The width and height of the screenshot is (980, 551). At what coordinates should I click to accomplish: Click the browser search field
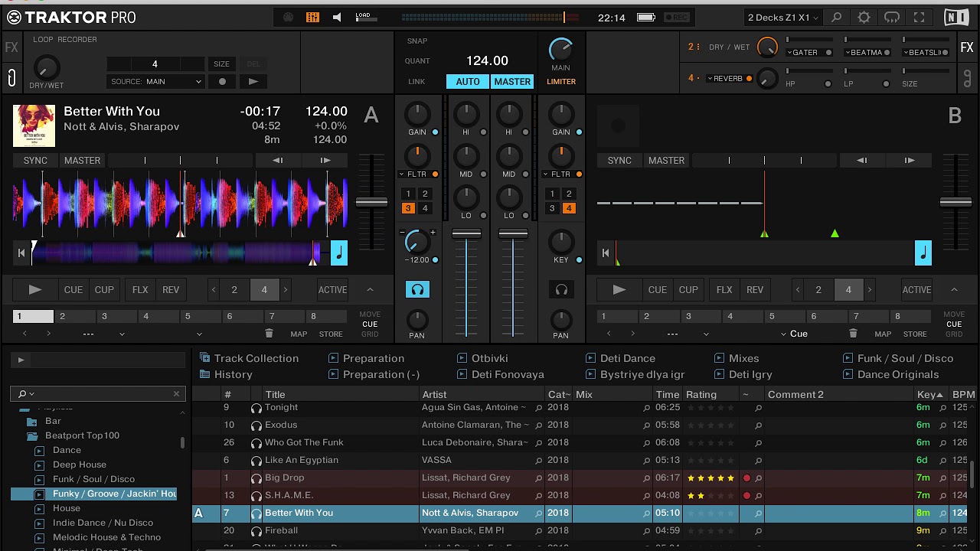coord(98,393)
